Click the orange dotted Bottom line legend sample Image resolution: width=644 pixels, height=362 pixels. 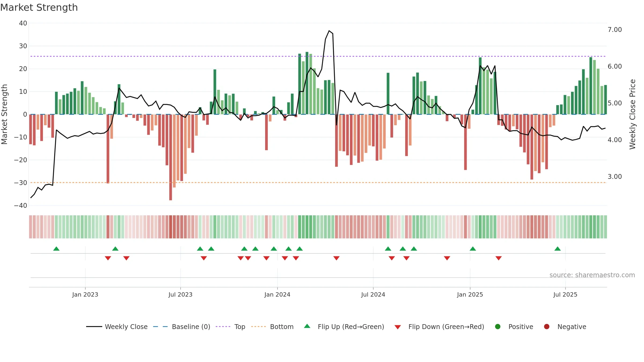(259, 327)
